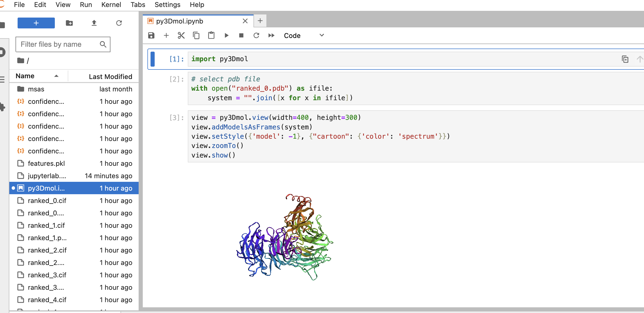This screenshot has width=644, height=313.
Task: Restart kernel and run all cells
Action: (x=271, y=35)
